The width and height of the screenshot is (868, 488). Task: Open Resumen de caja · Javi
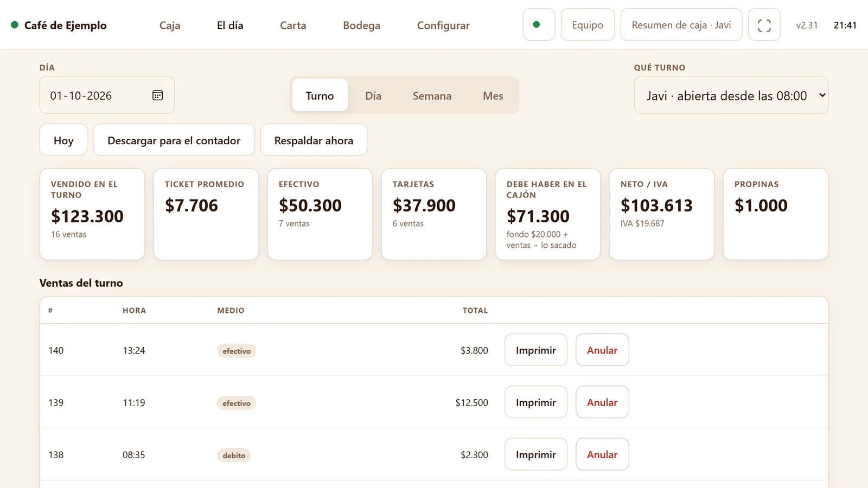click(681, 25)
